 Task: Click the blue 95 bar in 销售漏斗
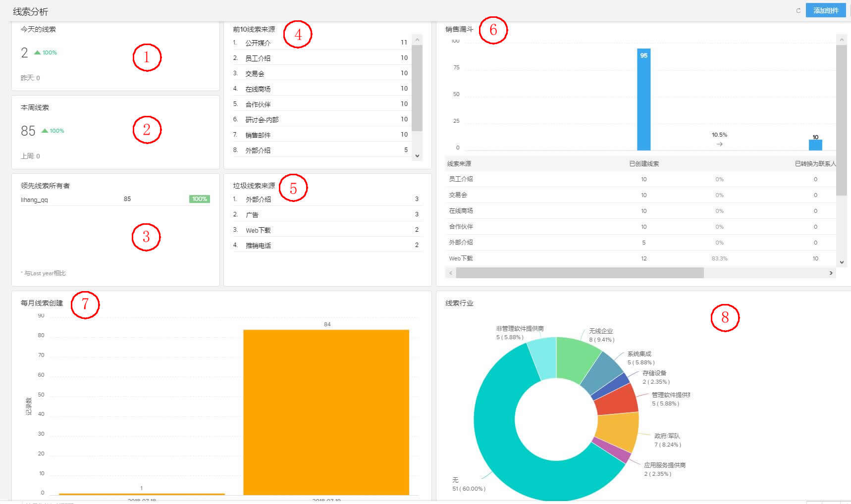(x=643, y=99)
